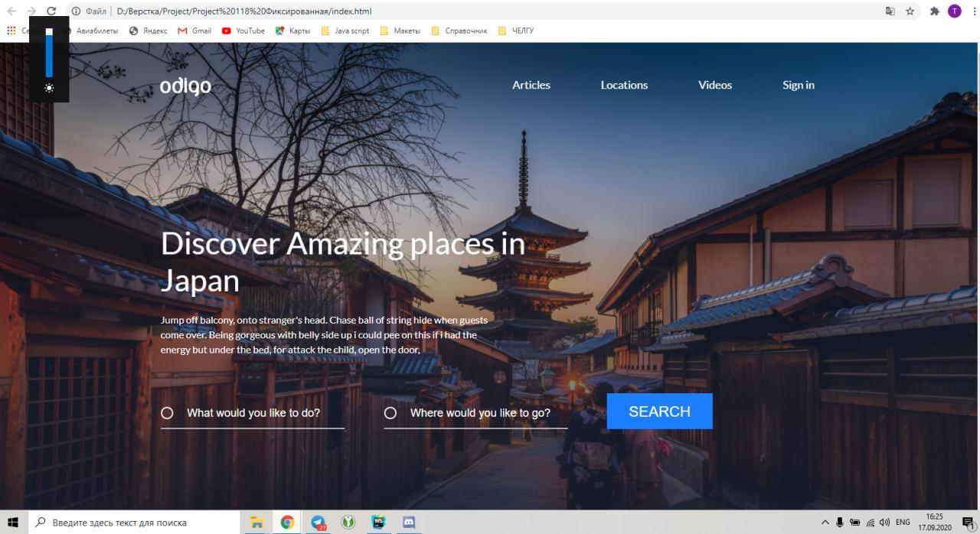Viewport: 980px width, 534px height.
Task: Open the site info icon in the address bar
Action: 76,11
